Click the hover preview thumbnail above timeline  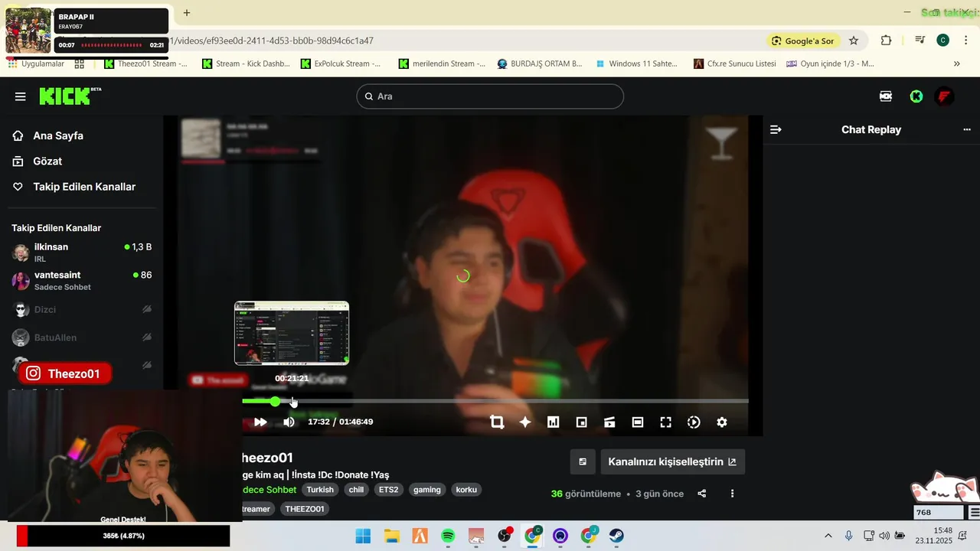click(x=292, y=333)
